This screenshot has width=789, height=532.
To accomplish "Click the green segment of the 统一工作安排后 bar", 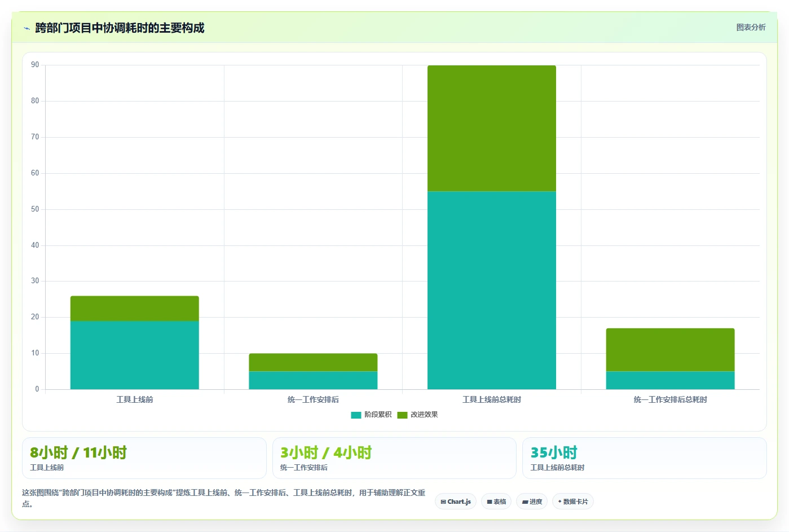I will pyautogui.click(x=313, y=362).
